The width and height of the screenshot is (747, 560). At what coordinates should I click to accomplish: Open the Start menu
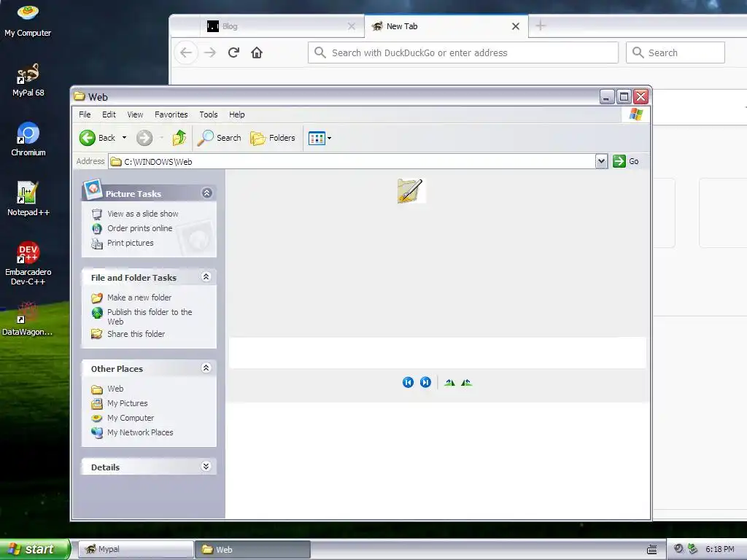click(34, 549)
